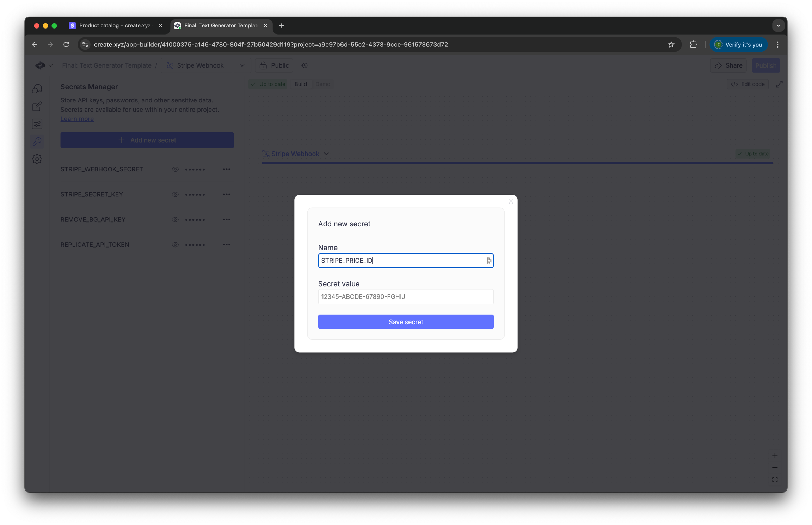
Task: Select the Build tab
Action: pos(301,84)
